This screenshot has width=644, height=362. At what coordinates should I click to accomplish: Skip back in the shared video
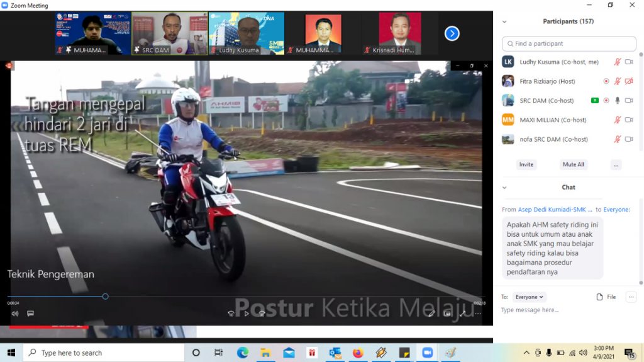coord(231,314)
